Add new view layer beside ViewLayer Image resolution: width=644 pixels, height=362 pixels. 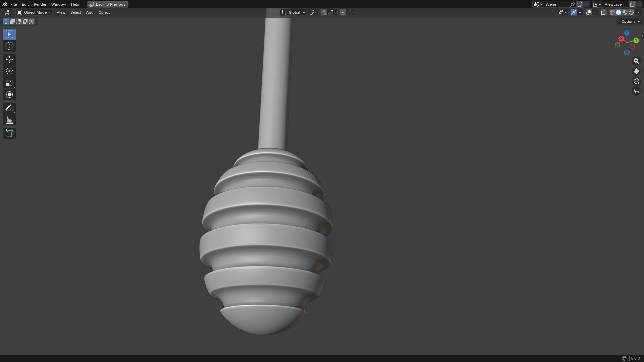tap(633, 4)
